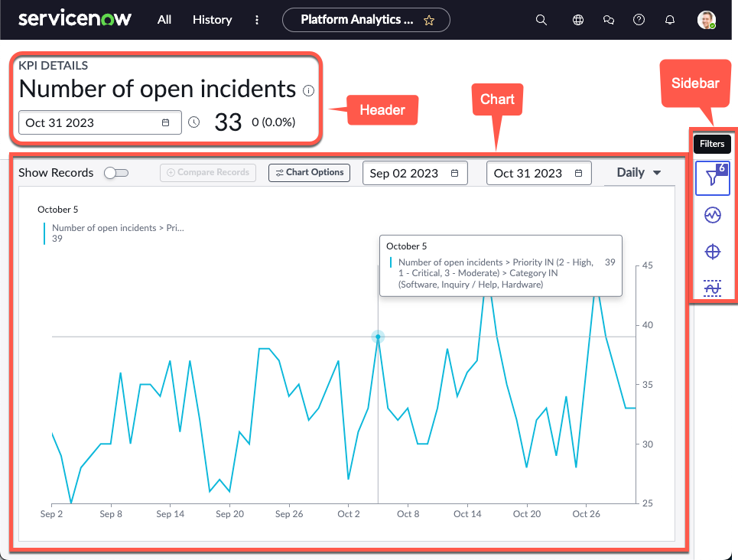Open the global search magnifier
The height and width of the screenshot is (560, 738).
tap(541, 20)
